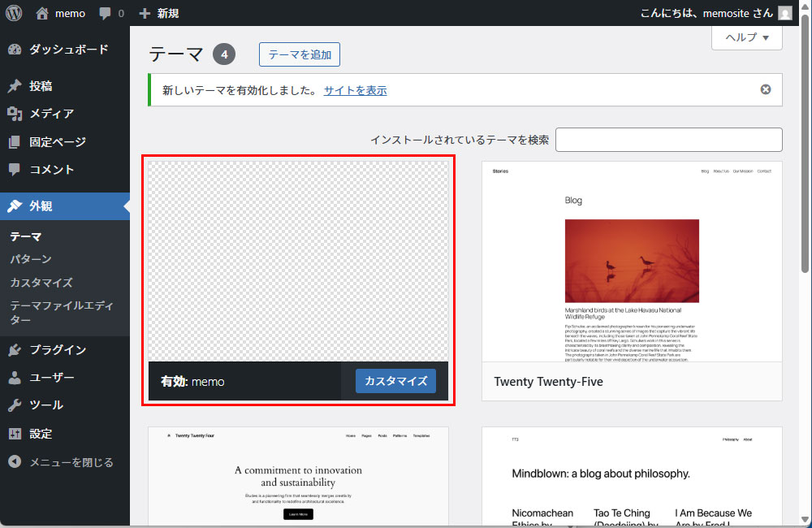The height and width of the screenshot is (528, 812).
Task: Click the WordPress logo icon
Action: [14, 13]
